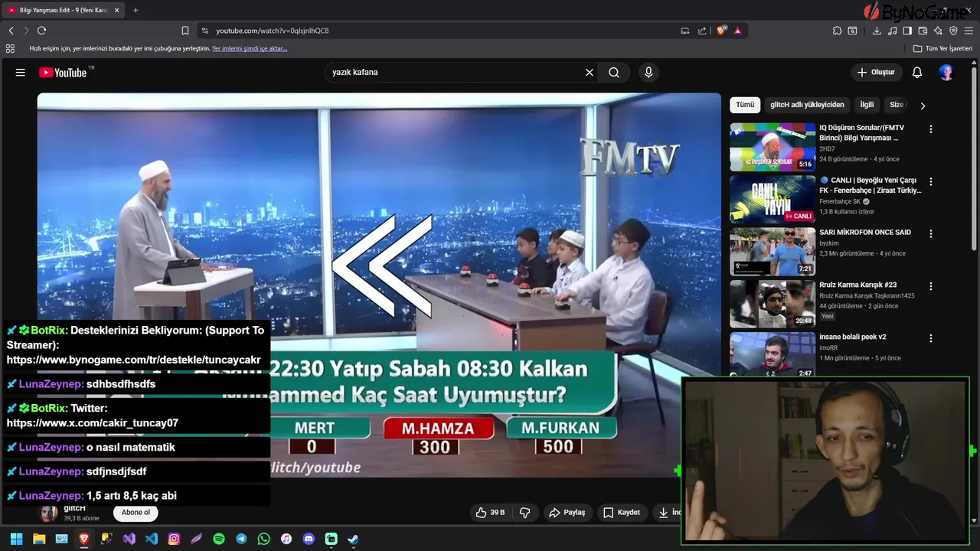Open the glitcH channel avatar

[x=49, y=514]
